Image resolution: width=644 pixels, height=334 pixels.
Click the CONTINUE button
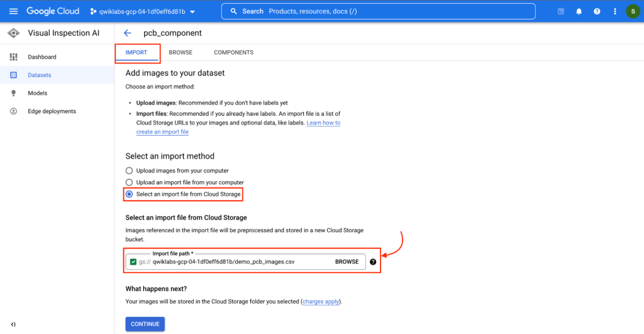pyautogui.click(x=145, y=324)
